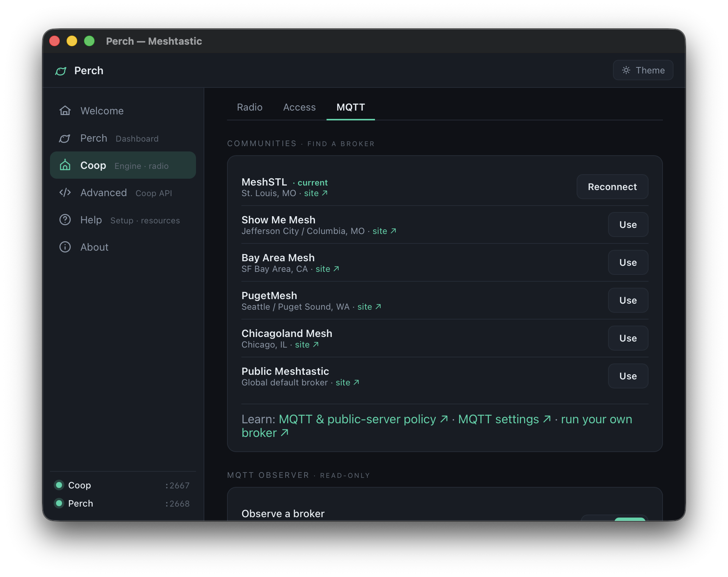
Task: Click the 'Chicago, IL' location text
Action: click(264, 345)
